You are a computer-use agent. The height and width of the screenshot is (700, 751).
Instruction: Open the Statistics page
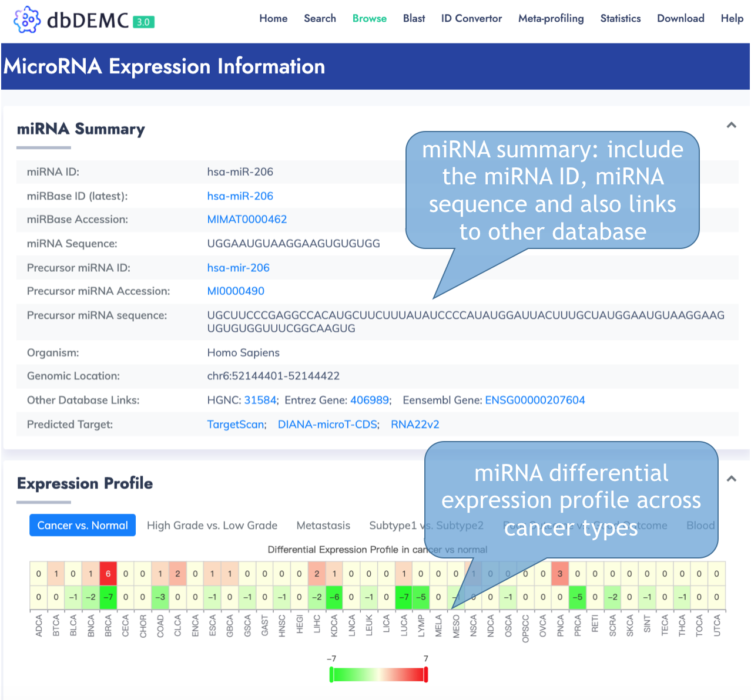[621, 18]
